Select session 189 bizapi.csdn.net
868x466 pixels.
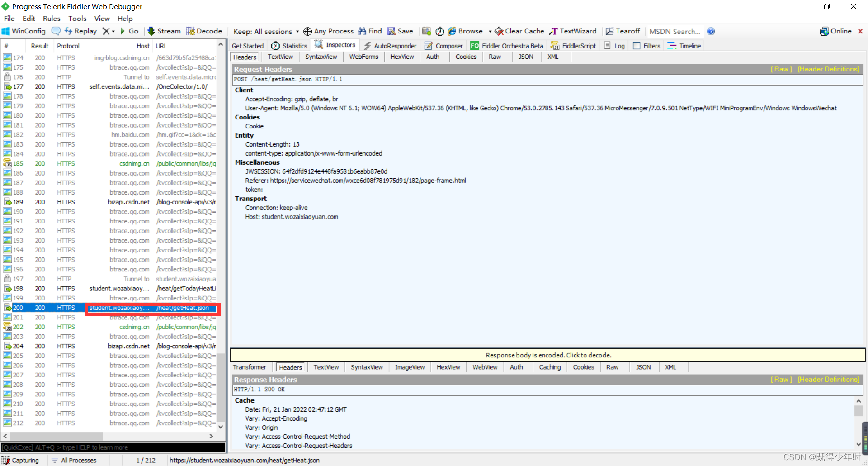point(109,202)
